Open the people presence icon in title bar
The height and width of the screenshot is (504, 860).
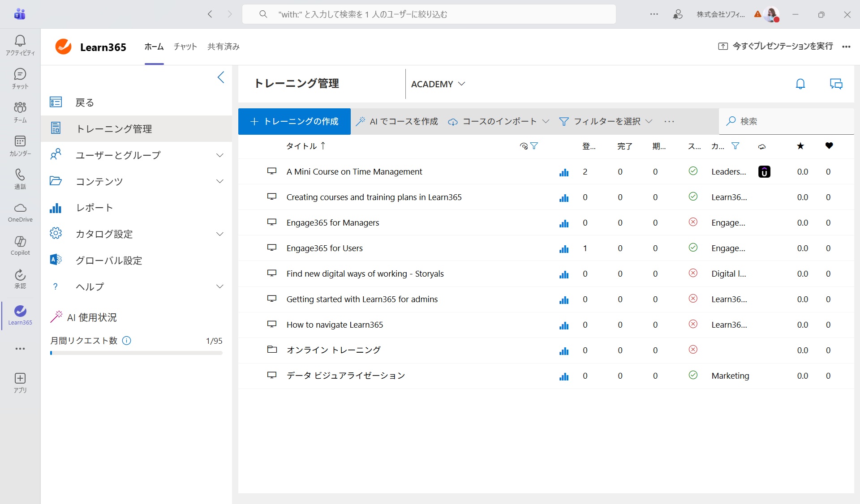[678, 14]
